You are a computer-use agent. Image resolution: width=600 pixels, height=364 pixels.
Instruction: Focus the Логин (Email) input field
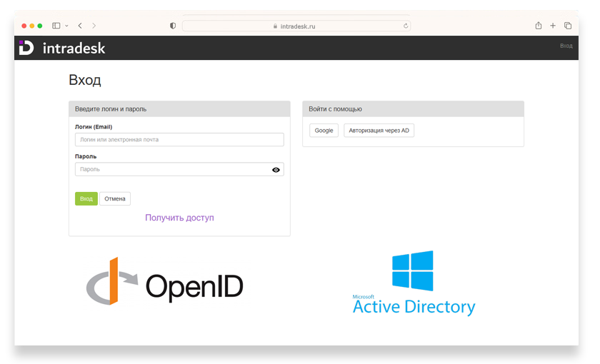click(179, 140)
